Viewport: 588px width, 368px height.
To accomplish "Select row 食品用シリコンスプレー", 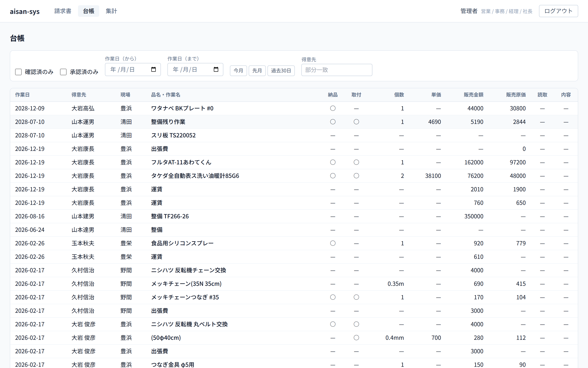I will click(294, 243).
